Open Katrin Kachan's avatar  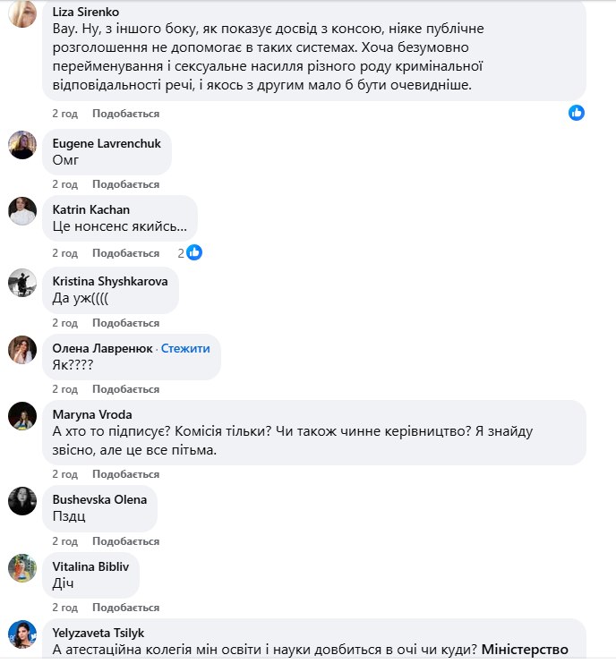(22, 211)
